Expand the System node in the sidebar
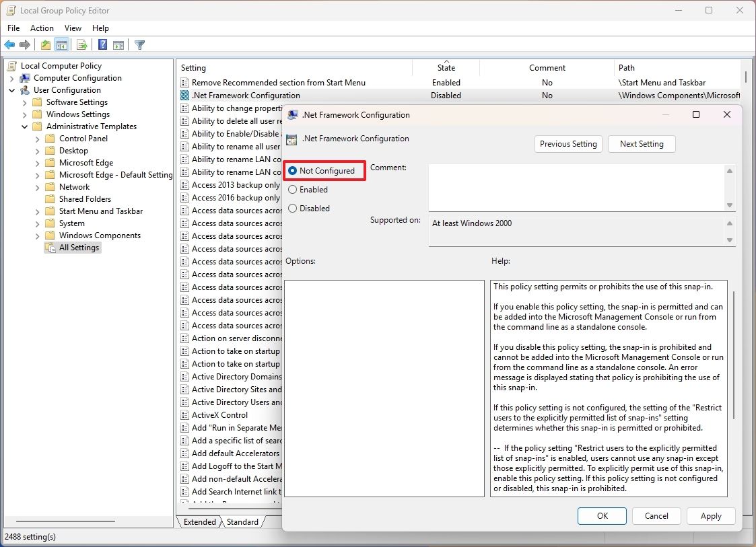This screenshot has width=756, height=547. tap(38, 223)
